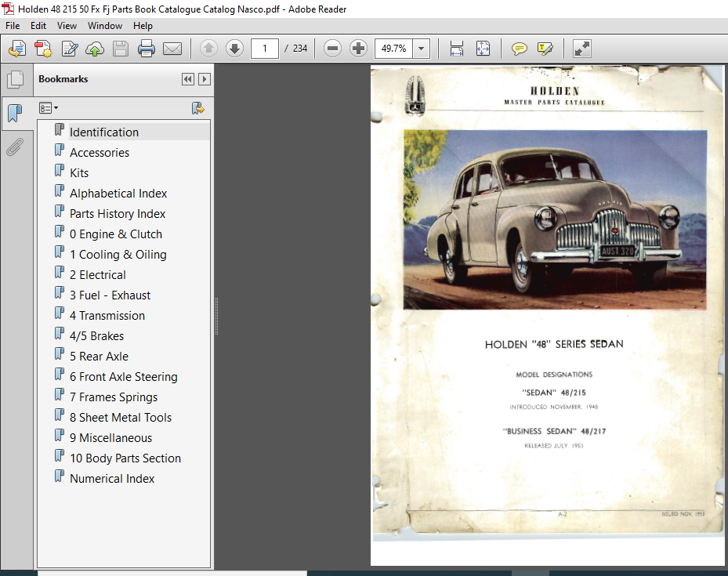Open the Edit menu
Screen dimensions: 728x576
(x=38, y=26)
